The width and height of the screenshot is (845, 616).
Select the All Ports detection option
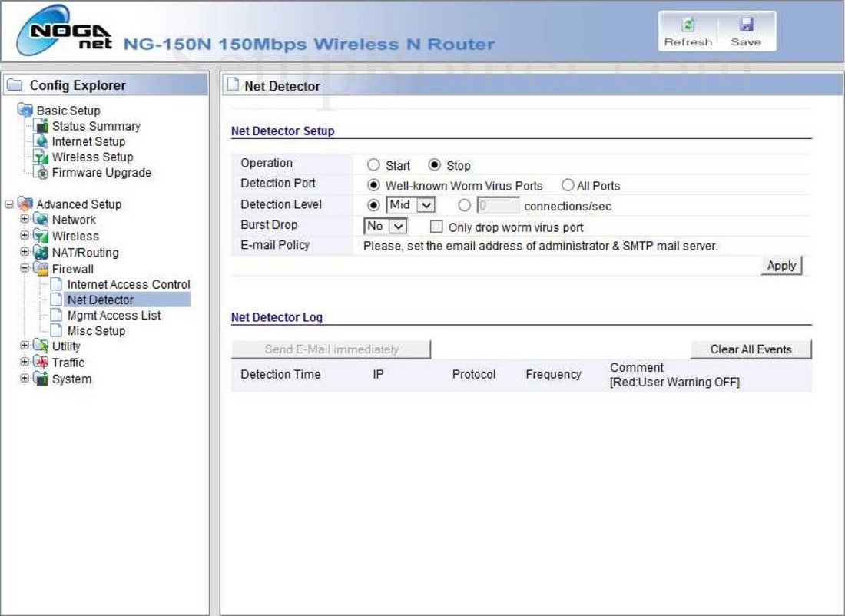(567, 184)
